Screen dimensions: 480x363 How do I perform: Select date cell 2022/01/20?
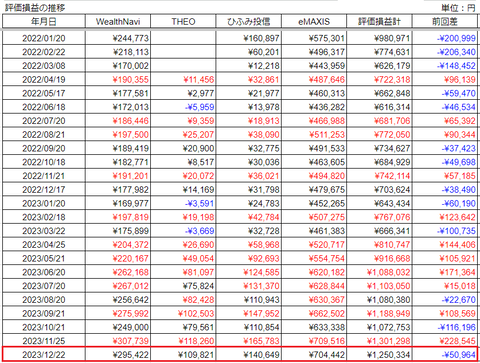pyautogui.click(x=44, y=38)
